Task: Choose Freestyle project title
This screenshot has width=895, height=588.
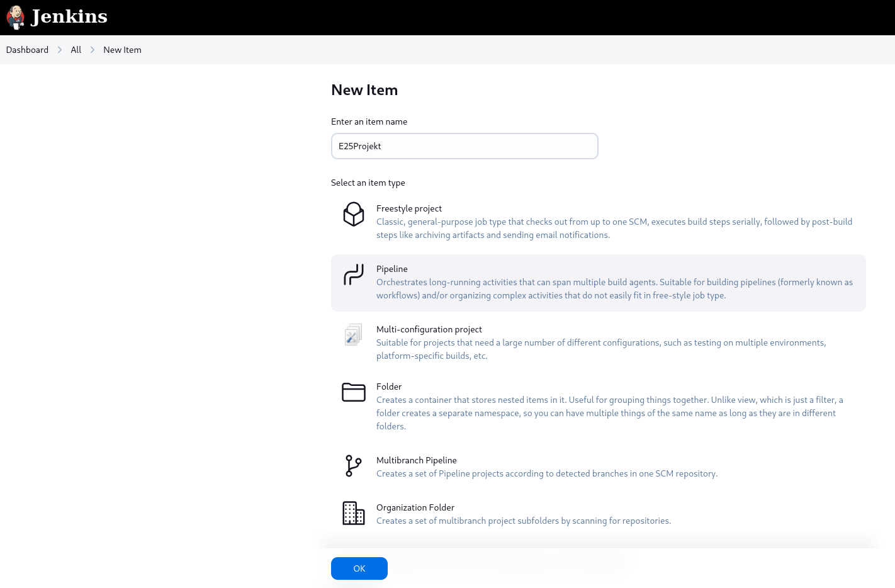Action: pyautogui.click(x=409, y=208)
